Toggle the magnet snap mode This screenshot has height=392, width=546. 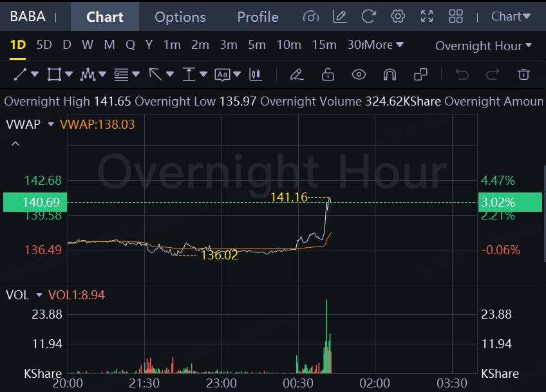390,75
